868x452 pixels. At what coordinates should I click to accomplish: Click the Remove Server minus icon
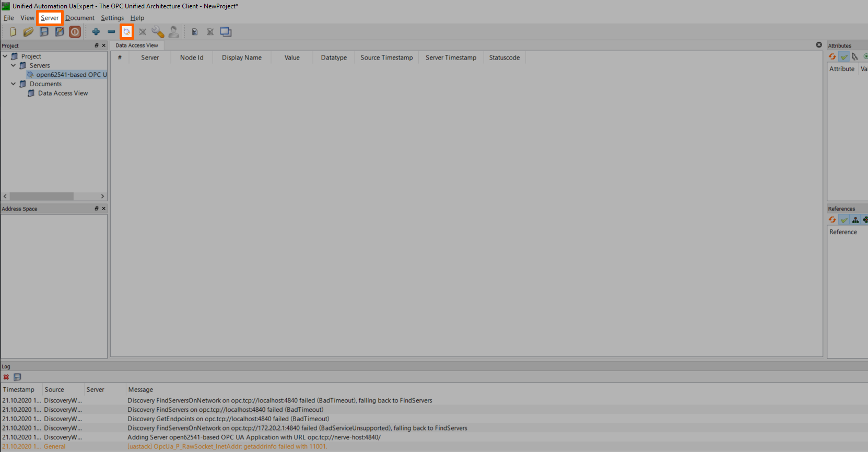click(111, 32)
